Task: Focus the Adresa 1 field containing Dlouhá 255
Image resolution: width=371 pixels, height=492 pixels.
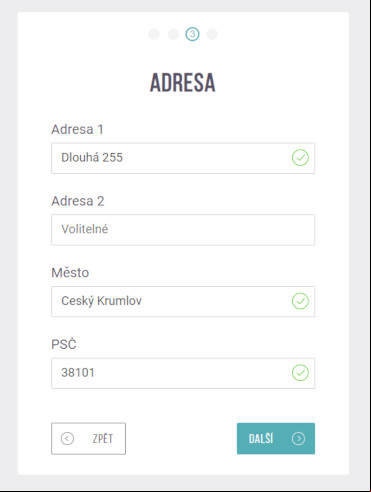Action: click(x=183, y=158)
